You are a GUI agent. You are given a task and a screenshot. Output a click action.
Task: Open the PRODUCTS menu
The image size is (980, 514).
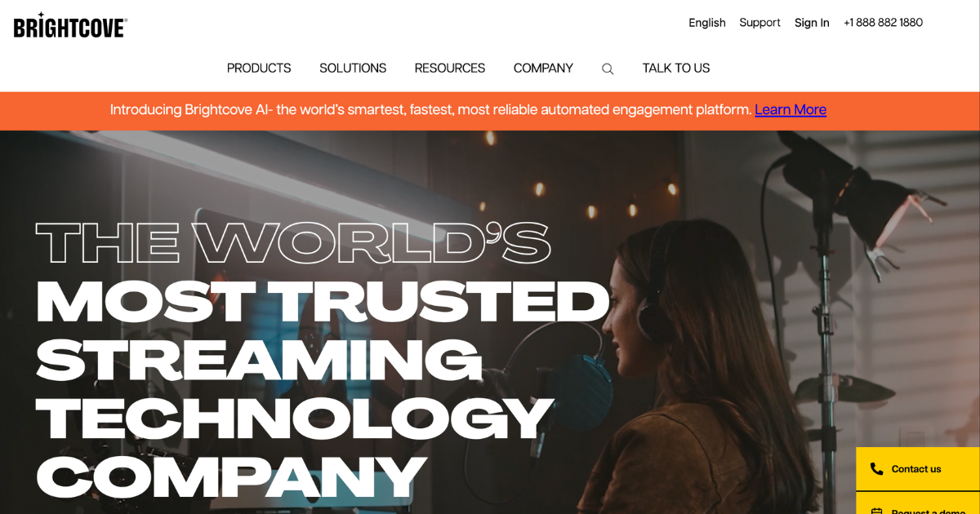click(259, 69)
